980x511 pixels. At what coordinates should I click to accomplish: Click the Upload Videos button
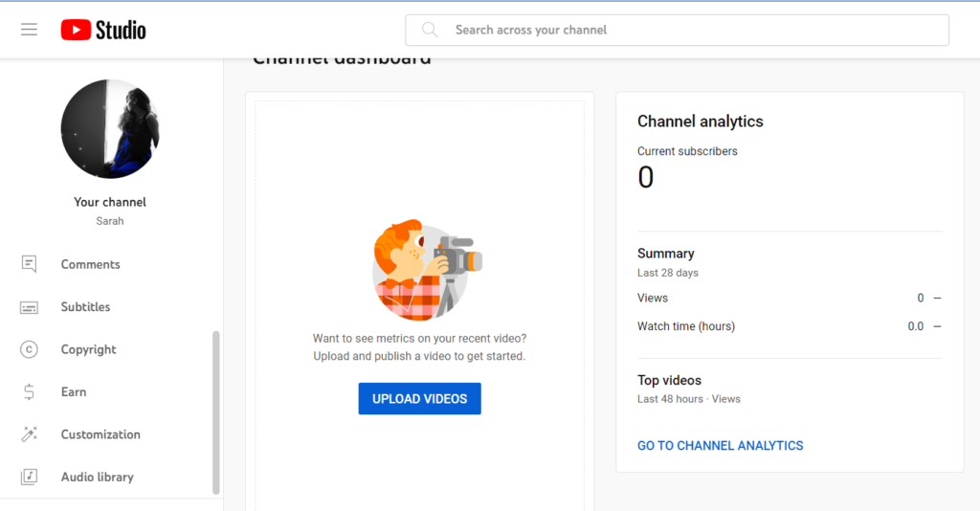(x=419, y=398)
